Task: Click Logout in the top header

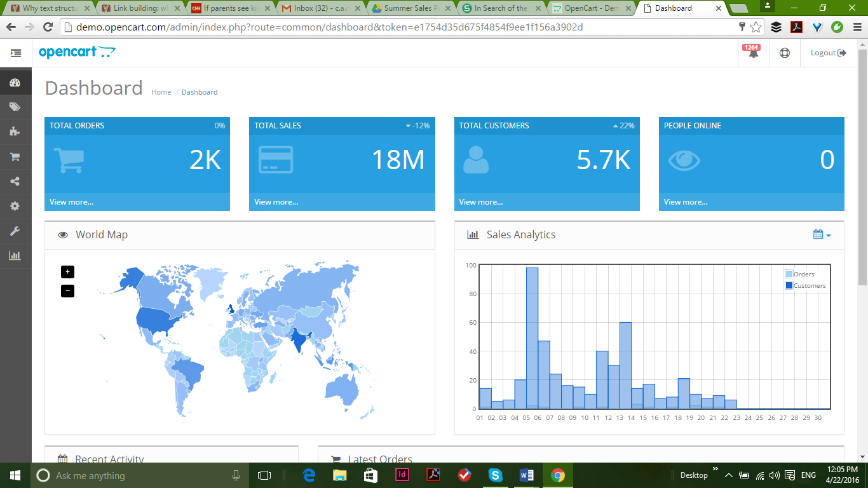Action: coord(828,53)
